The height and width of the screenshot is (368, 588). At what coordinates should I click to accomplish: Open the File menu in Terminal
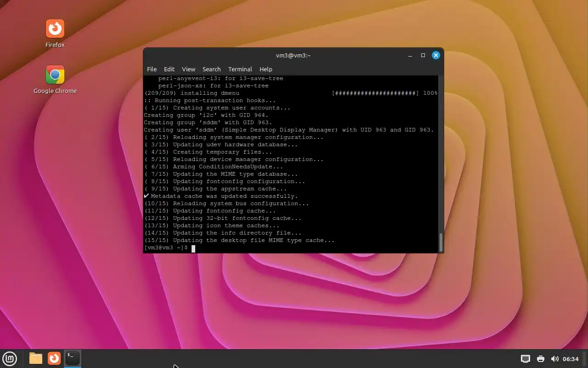[152, 69]
